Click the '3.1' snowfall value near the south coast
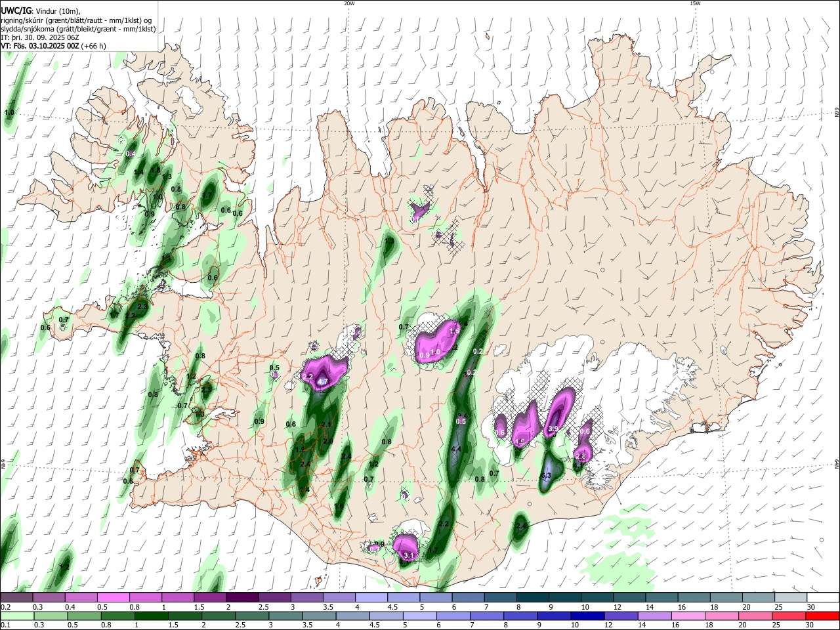Screen dimensions: 840x630 pos(409,556)
